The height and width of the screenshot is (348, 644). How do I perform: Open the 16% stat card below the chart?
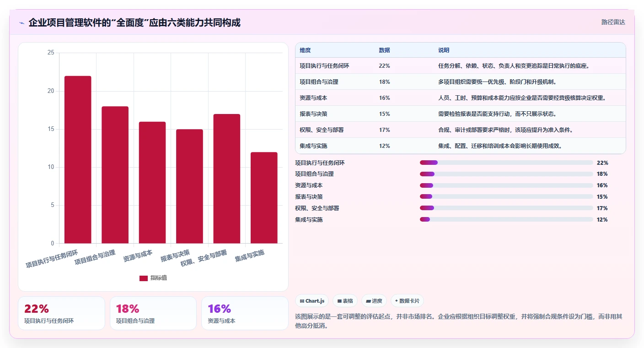point(245,313)
